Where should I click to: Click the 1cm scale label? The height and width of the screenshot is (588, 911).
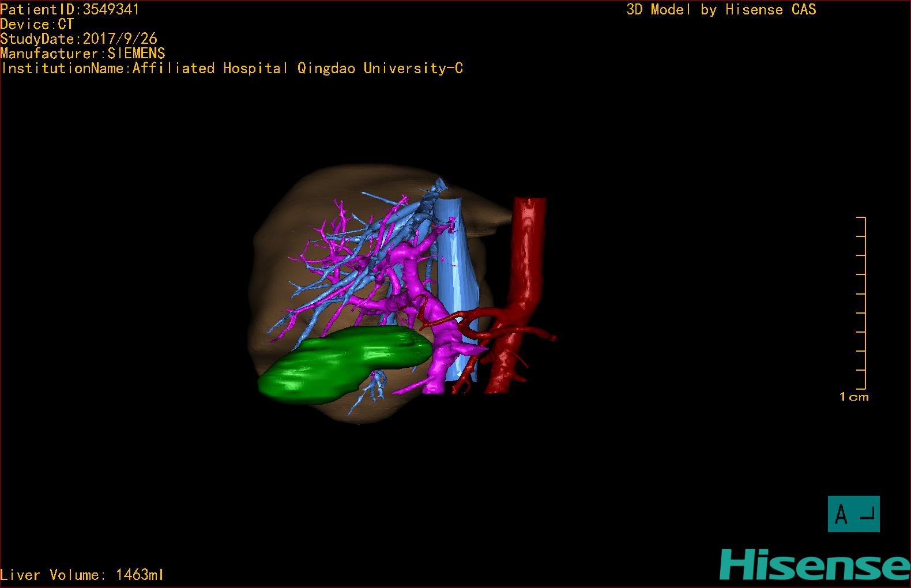pos(854,397)
